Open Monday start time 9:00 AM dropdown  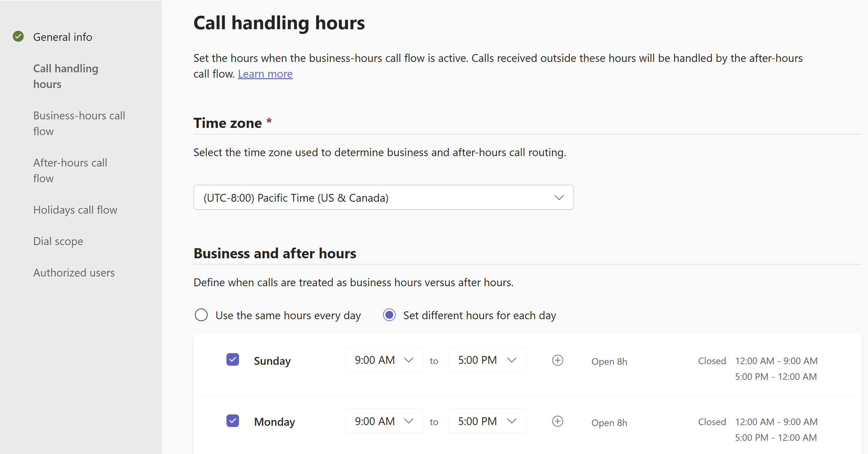pyautogui.click(x=384, y=421)
